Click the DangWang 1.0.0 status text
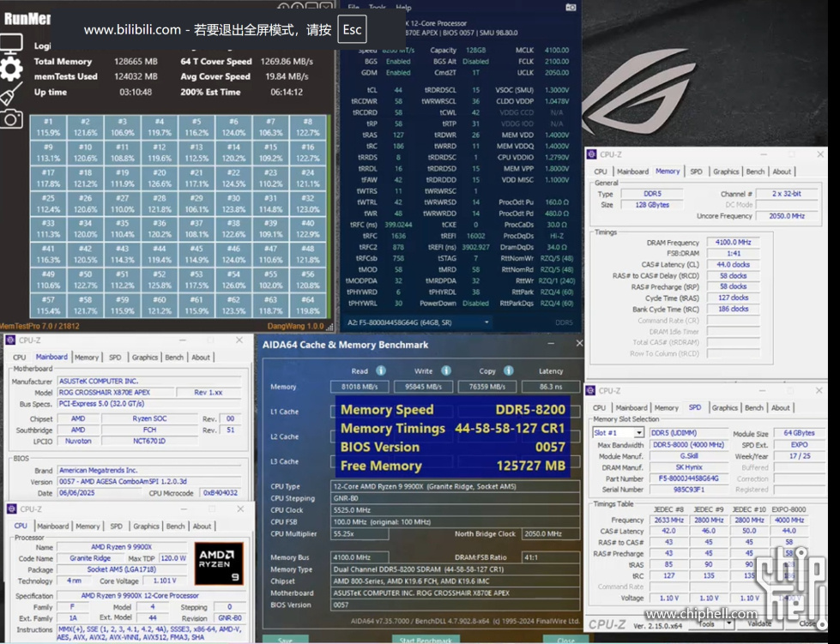This screenshot has width=840, height=644. 295,326
